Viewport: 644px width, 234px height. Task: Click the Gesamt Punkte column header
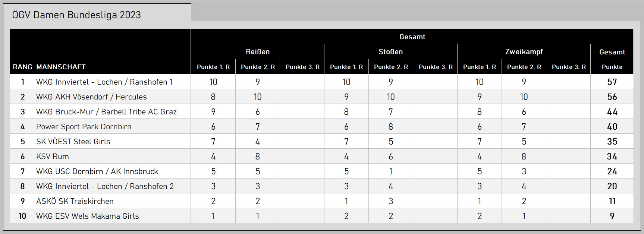612,59
